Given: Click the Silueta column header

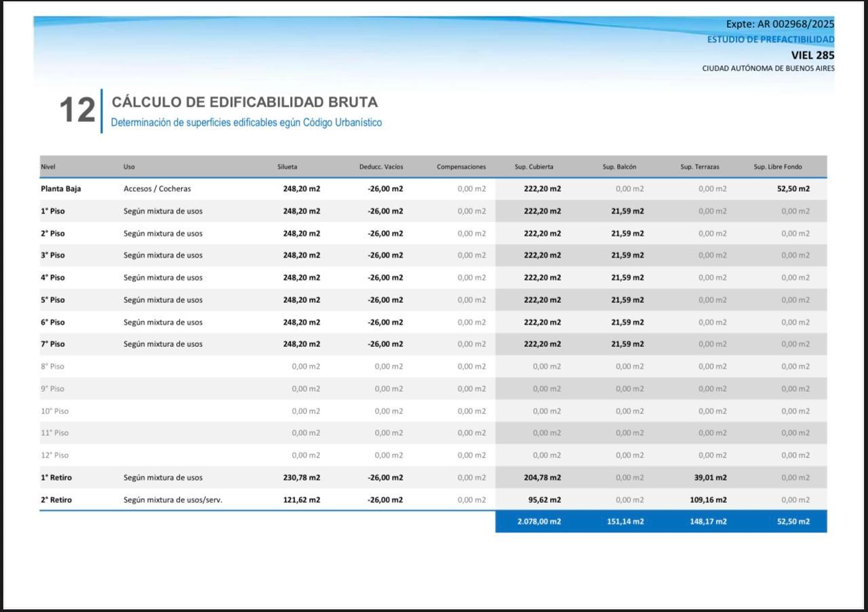Looking at the screenshot, I should pos(287,167).
